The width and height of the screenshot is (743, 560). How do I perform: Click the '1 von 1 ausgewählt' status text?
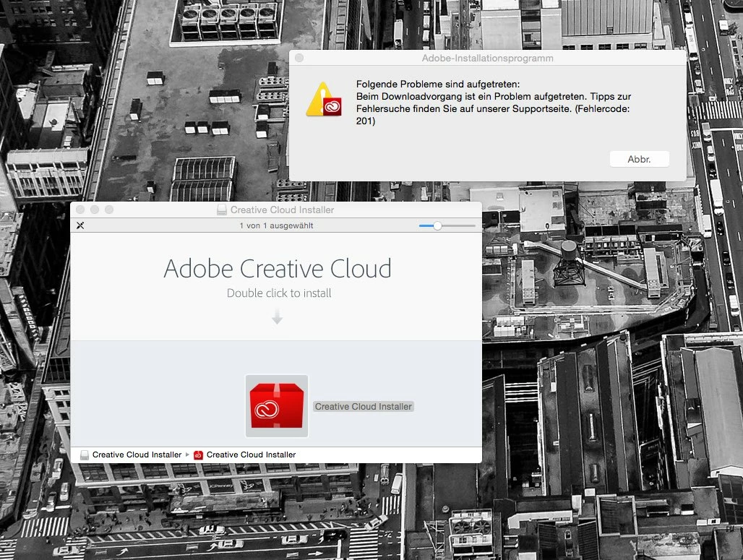click(276, 225)
